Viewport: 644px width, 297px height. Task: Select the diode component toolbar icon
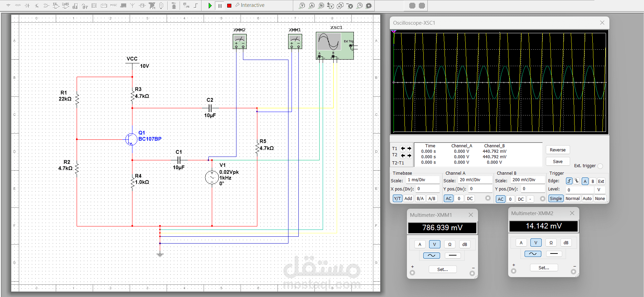(27, 5)
